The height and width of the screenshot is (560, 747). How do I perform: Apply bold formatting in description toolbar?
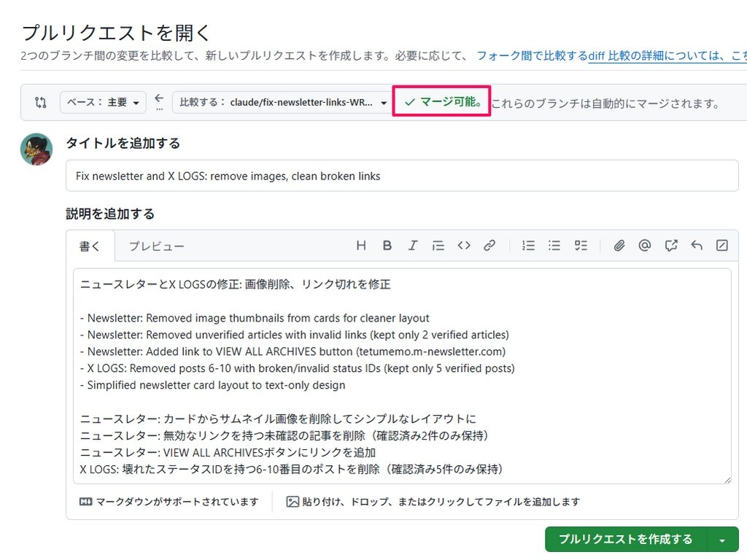tap(387, 246)
